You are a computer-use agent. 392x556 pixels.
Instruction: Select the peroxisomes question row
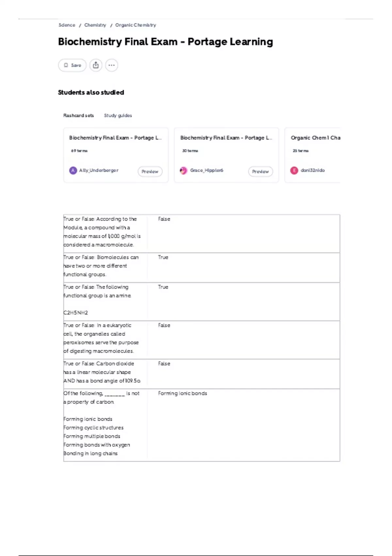(x=202, y=340)
